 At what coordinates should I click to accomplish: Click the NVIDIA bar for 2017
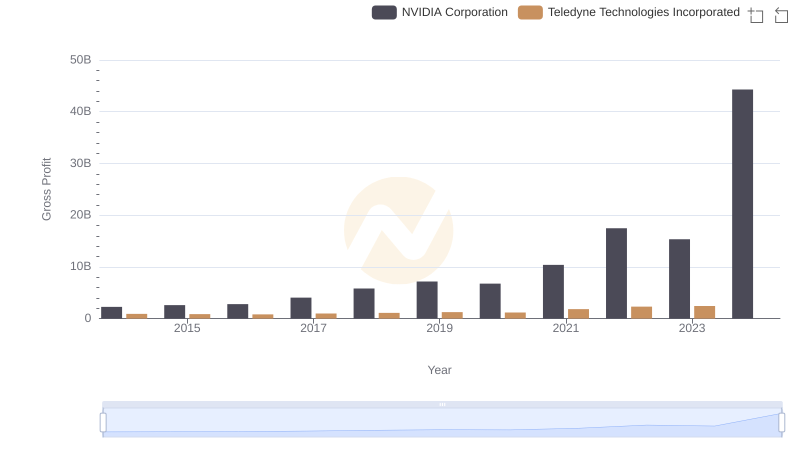(x=301, y=308)
